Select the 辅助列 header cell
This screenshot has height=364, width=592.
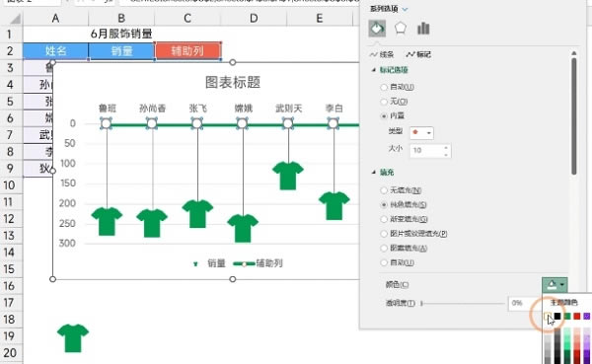click(187, 50)
